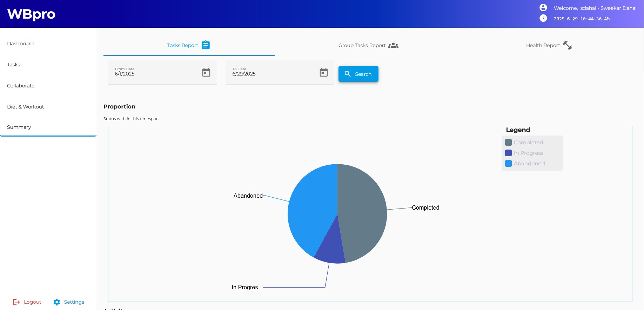Switch to the Group Tasks Report tab

pyautogui.click(x=362, y=45)
